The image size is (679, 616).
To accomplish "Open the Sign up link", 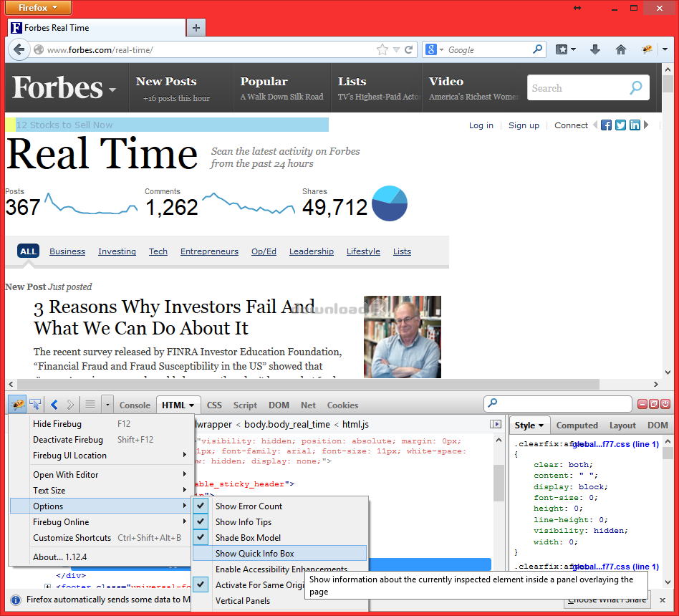I will pyautogui.click(x=524, y=125).
